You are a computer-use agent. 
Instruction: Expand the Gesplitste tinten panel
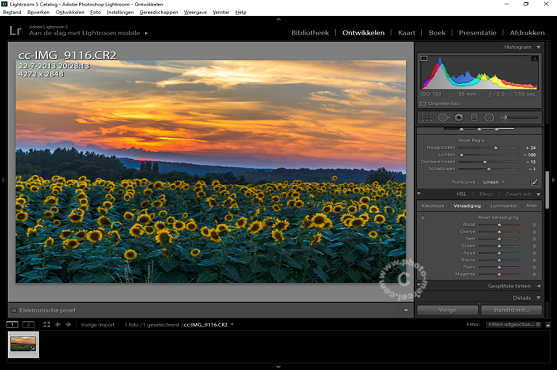tap(539, 286)
